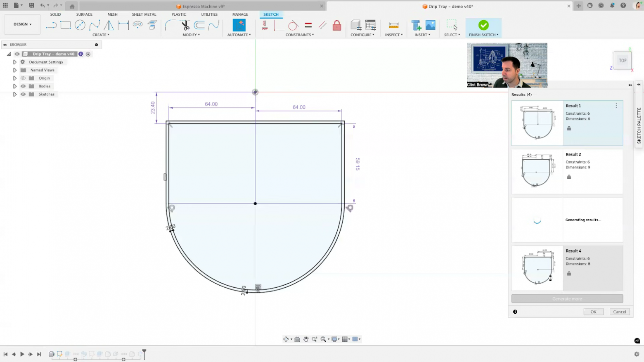Screen dimensions: 644x362
Task: Click the red Fix/Unfix lock constraint
Action: (337, 25)
